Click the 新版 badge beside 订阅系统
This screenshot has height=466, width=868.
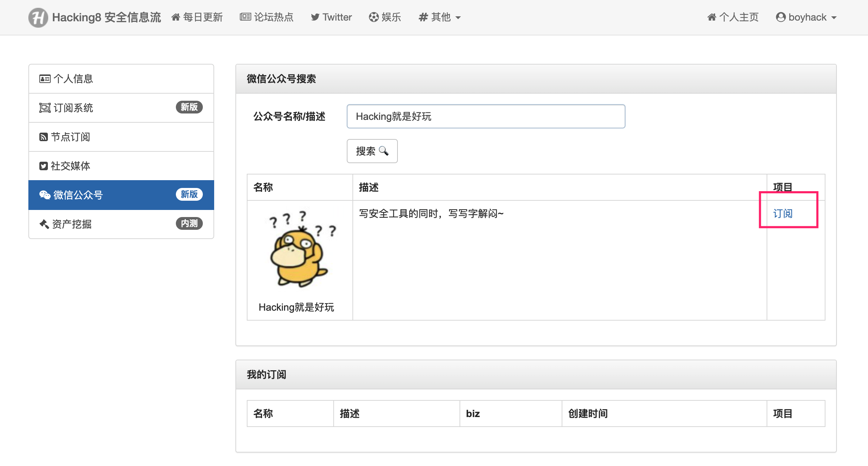(189, 107)
